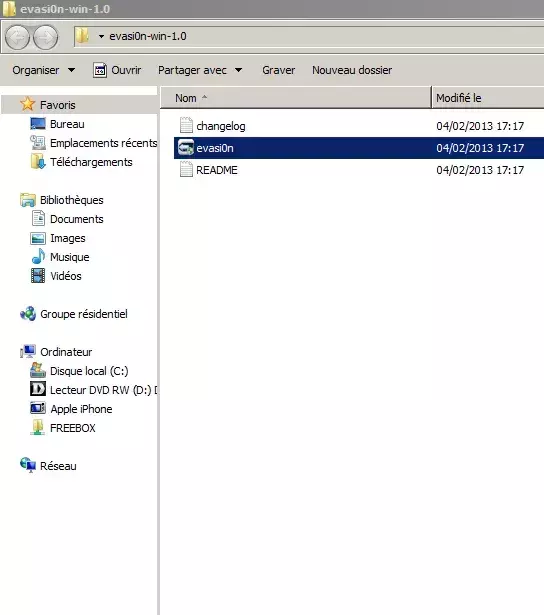The width and height of the screenshot is (544, 615).
Task: Click the Apple iPhone device icon
Action: coord(38,408)
